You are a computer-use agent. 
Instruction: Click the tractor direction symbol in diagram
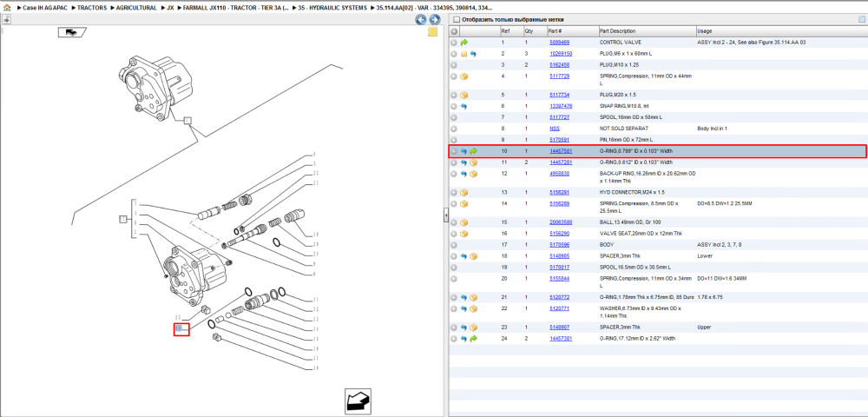click(72, 33)
